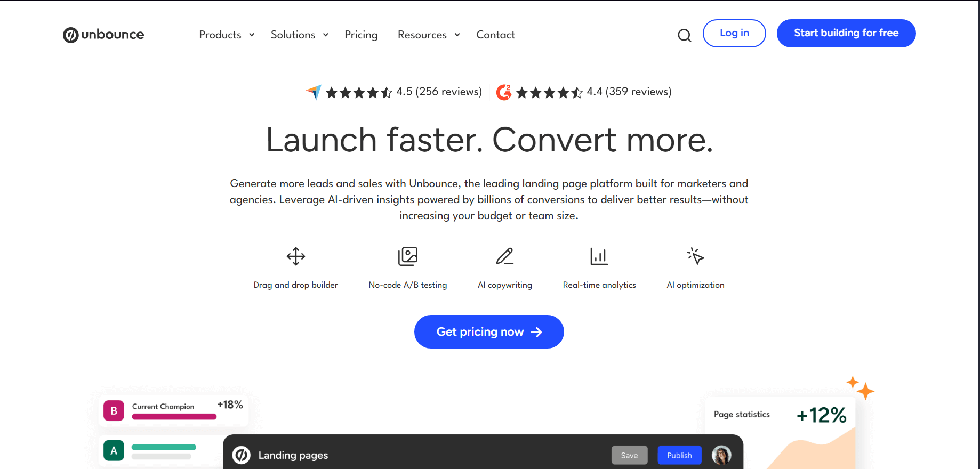
Task: Click the No-code A/B testing label
Action: [x=408, y=285]
